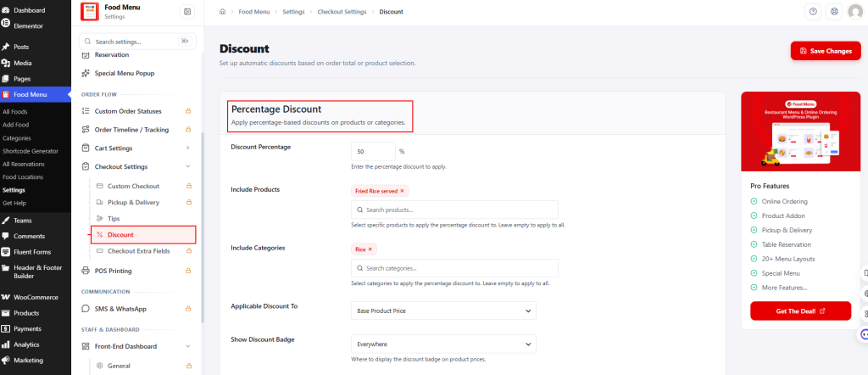This screenshot has width=868, height=375.
Task: Click the Save Changes button
Action: pos(826,51)
